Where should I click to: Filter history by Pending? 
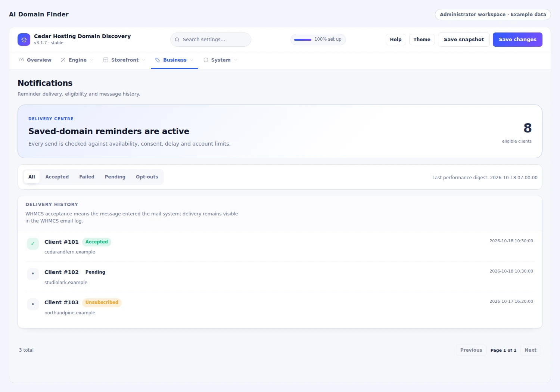(115, 177)
